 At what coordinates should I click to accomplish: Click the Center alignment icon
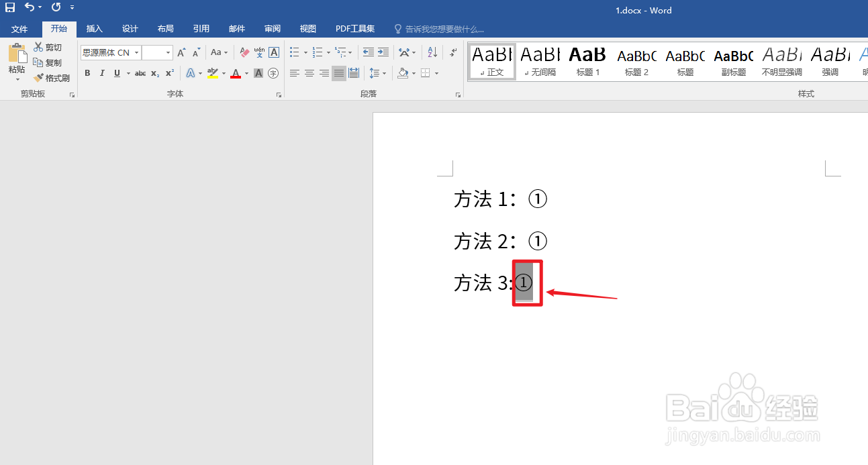[x=309, y=73]
